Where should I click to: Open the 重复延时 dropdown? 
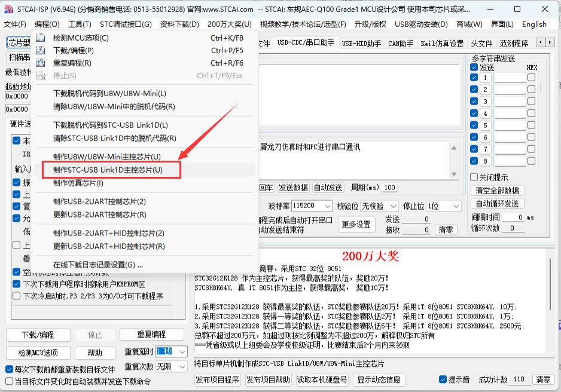click(x=172, y=351)
